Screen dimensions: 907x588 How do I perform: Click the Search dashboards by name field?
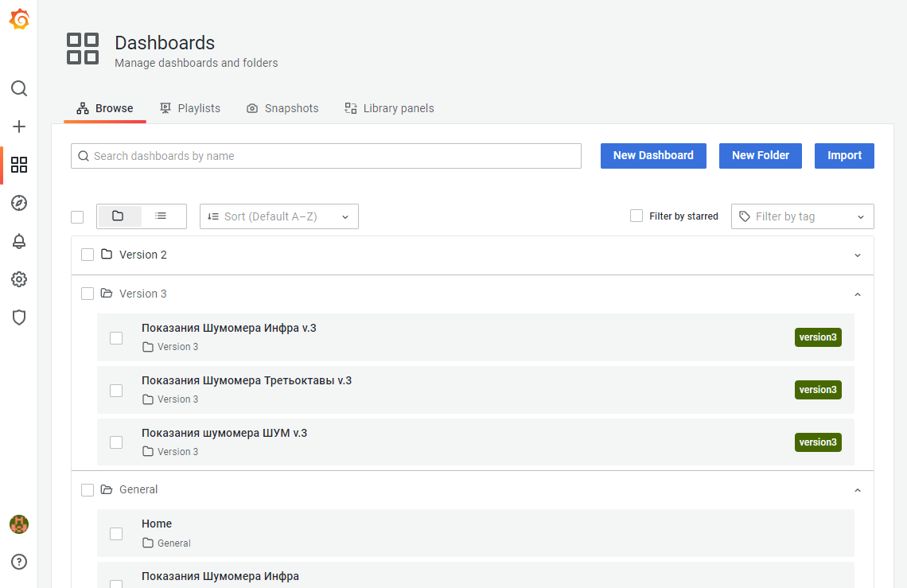326,156
